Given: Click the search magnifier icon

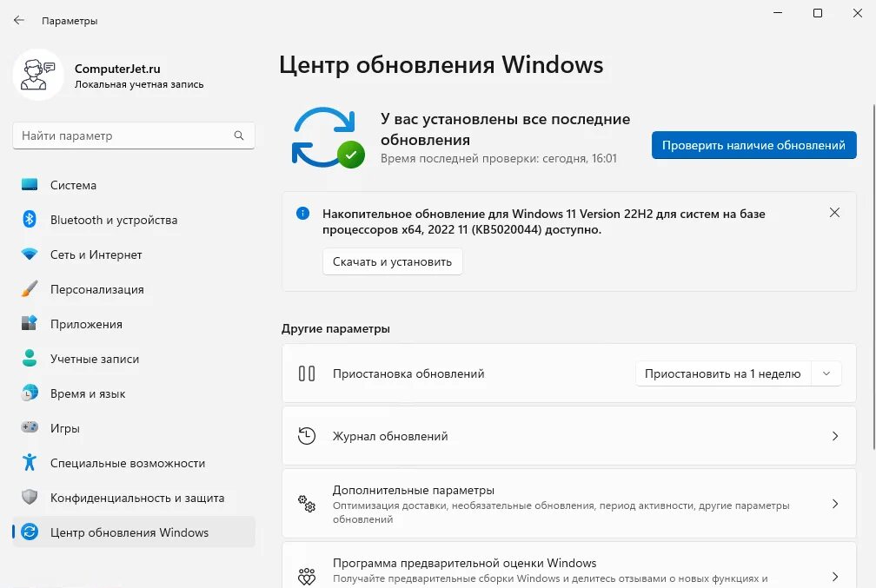Looking at the screenshot, I should coord(239,135).
